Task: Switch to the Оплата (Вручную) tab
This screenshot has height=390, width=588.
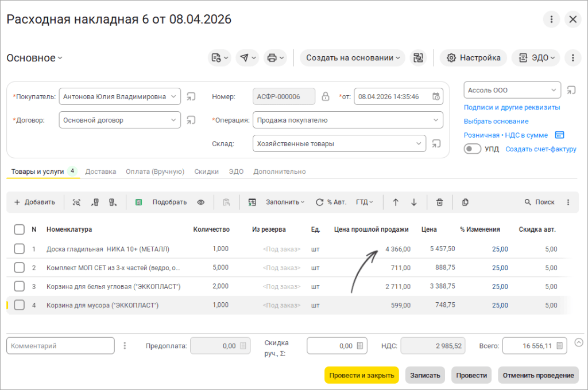Action: 155,171
